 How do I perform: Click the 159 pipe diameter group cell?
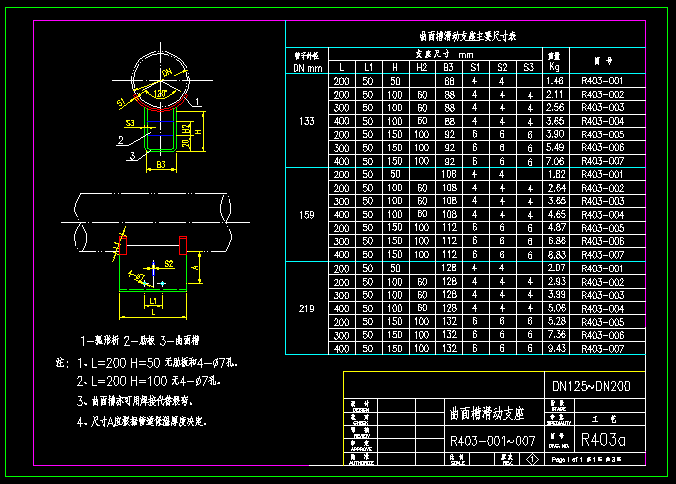[307, 215]
